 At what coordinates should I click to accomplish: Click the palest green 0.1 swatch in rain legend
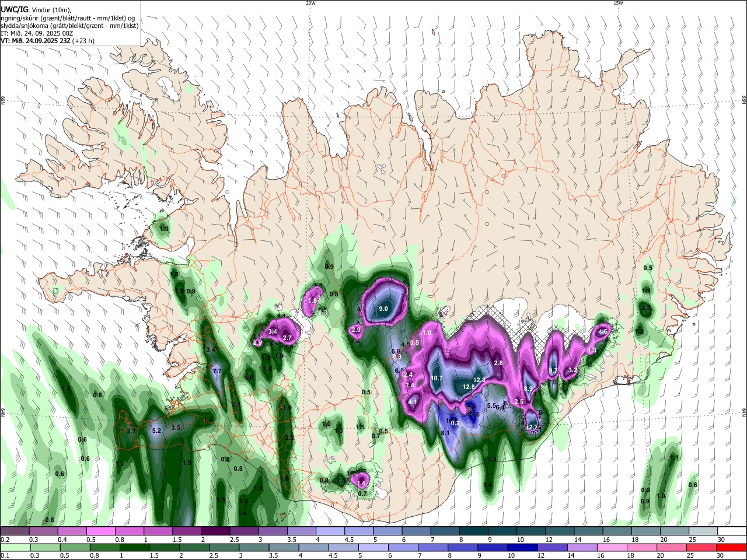tap(15, 547)
